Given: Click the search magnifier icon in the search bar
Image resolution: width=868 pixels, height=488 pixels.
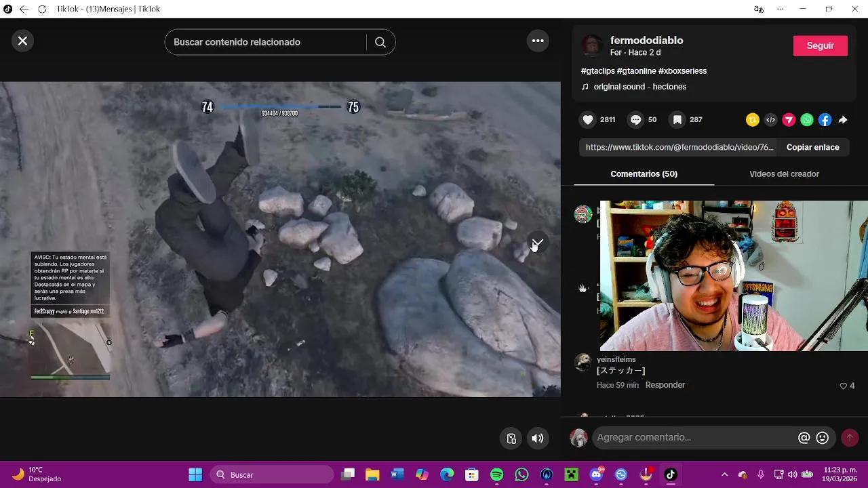Looking at the screenshot, I should pos(380,42).
